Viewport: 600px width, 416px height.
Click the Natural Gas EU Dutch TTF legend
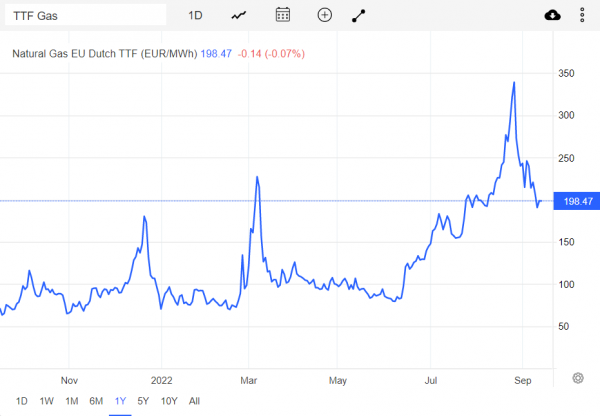click(x=104, y=54)
